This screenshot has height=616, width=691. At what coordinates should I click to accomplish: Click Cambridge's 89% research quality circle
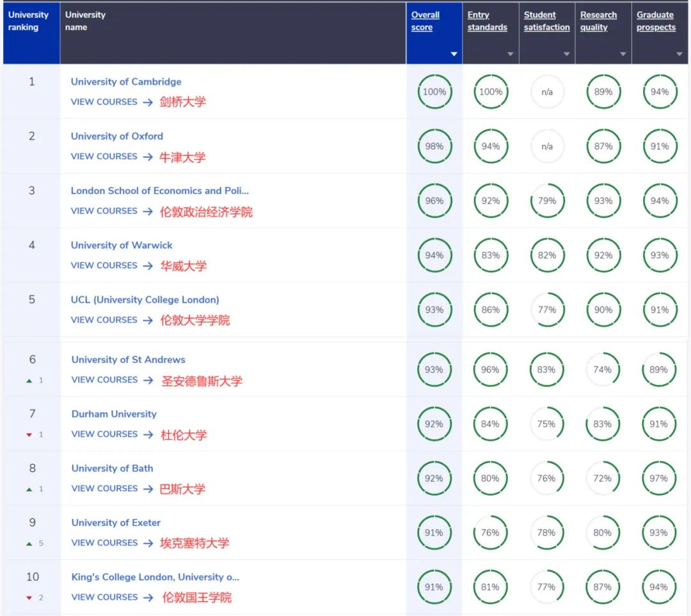603,91
